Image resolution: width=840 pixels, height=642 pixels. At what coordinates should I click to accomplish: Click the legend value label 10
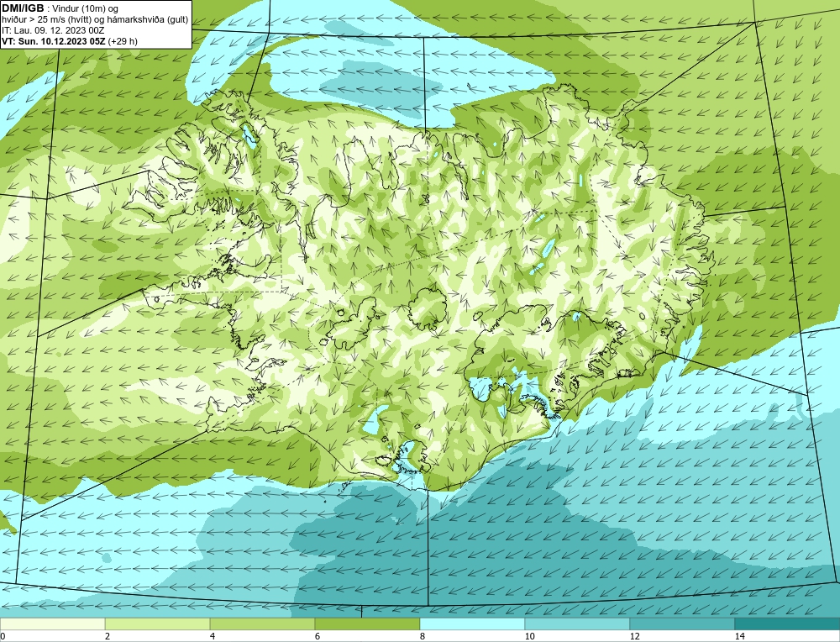coord(529,636)
